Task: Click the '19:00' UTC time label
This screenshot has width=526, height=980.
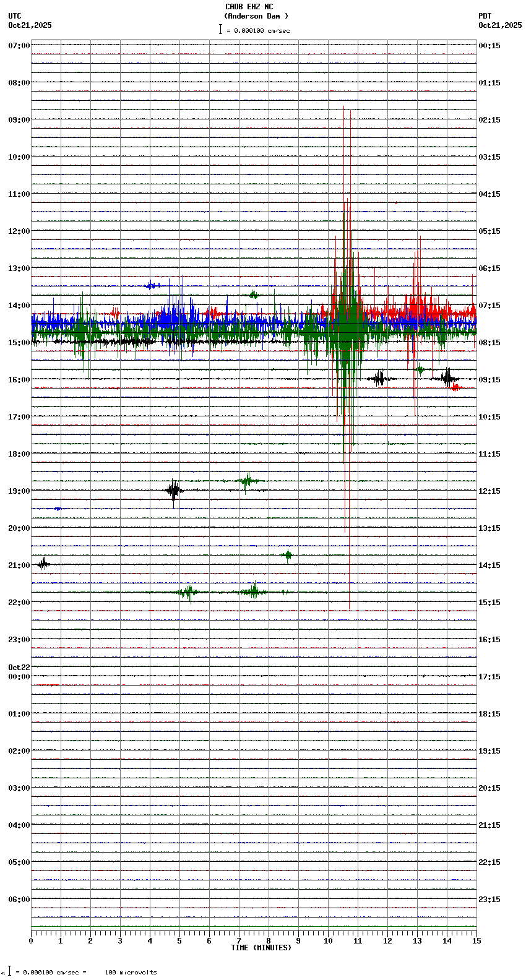Action: coord(19,491)
